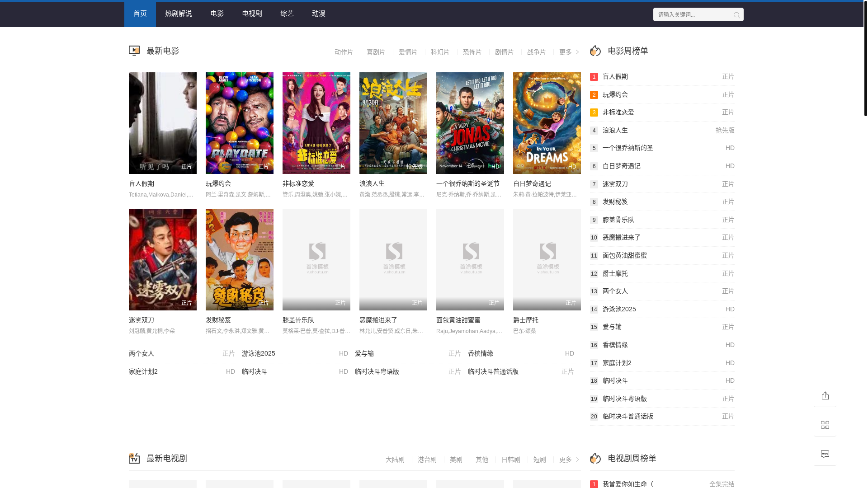Open 我曾爱你如生命 in TV weekly chart
Image resolution: width=868 pixels, height=488 pixels.
662,484
